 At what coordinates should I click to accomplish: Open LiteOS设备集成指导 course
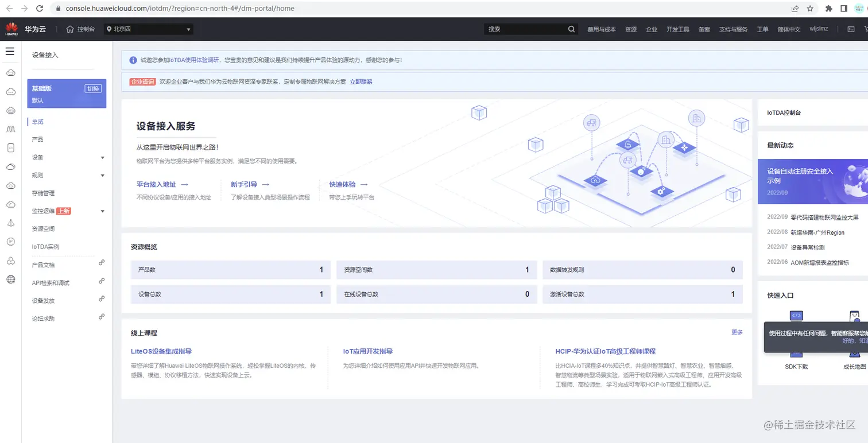tap(161, 351)
